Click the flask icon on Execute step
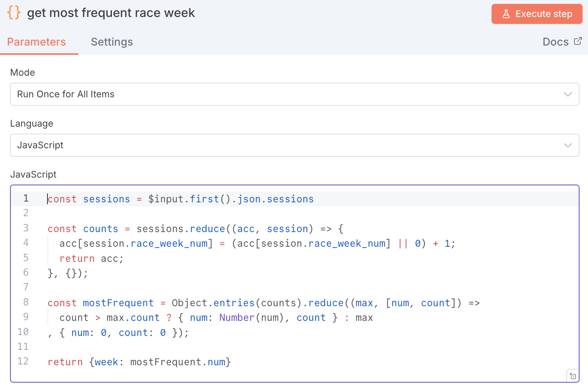Screen dimensions: 588x390 [506, 14]
